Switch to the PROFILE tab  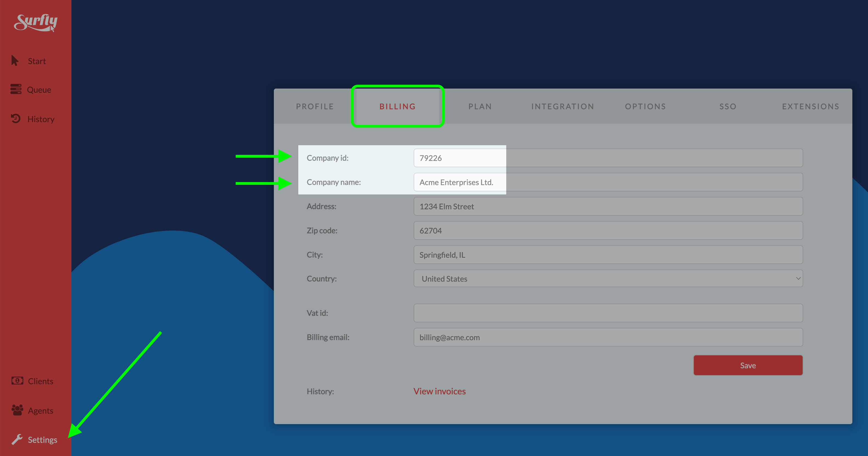[x=315, y=106]
